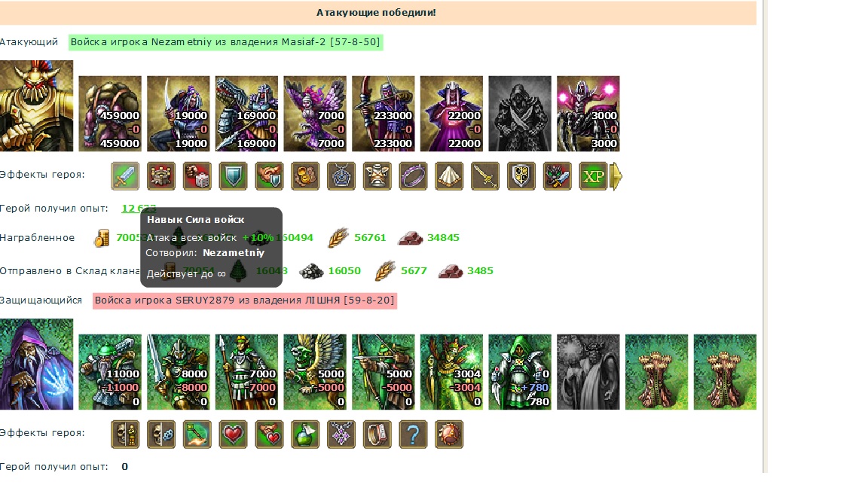Click the first defender tower building
The image size is (868, 488).
[x=656, y=372]
